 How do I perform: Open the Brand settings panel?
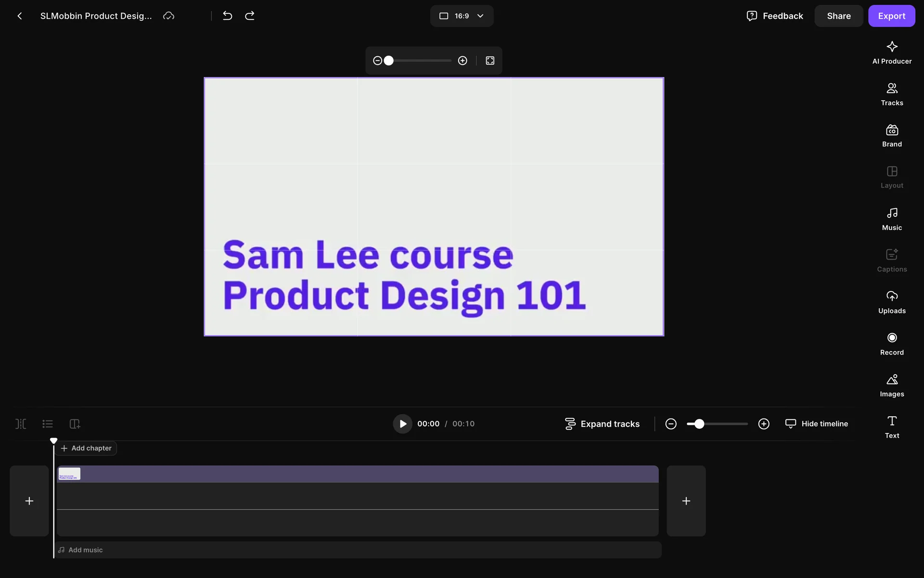[891, 136]
